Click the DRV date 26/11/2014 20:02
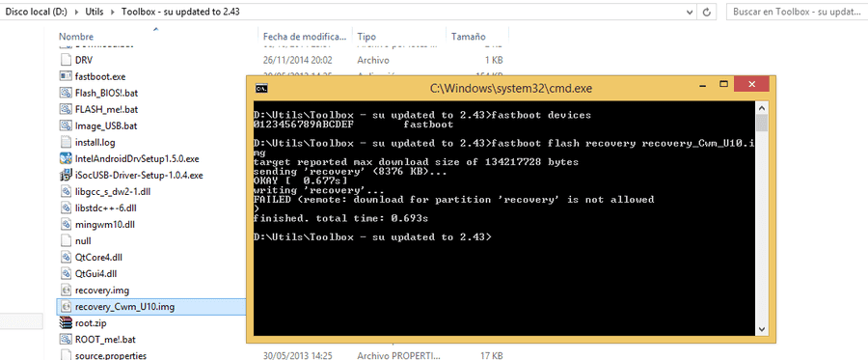The width and height of the screenshot is (868, 360). (x=298, y=60)
